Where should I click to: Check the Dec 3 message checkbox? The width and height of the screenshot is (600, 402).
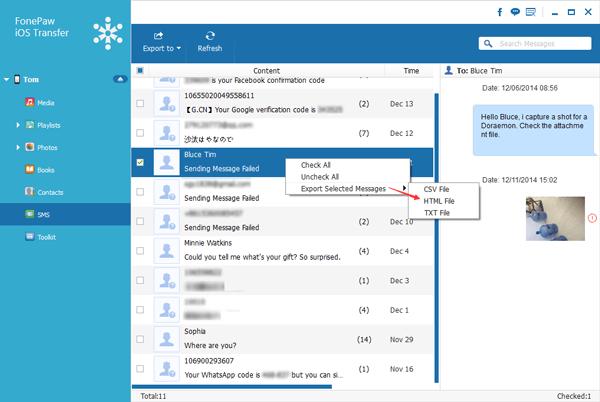tap(140, 280)
